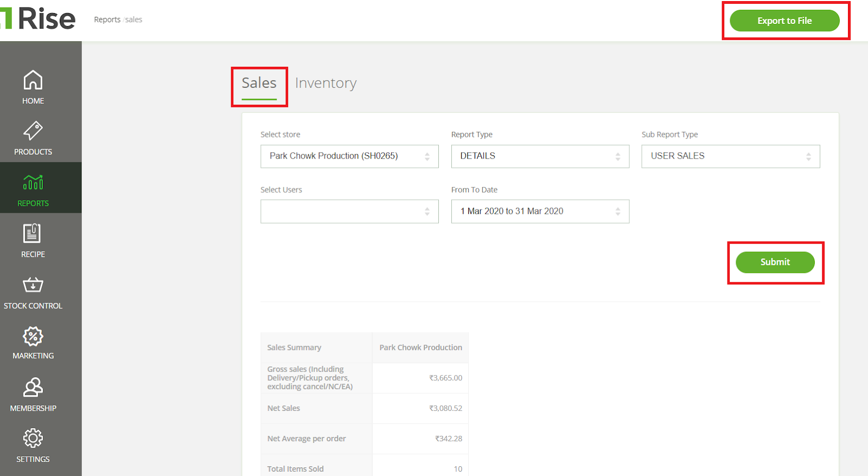
Task: Expand the Select store dropdown
Action: [349, 156]
